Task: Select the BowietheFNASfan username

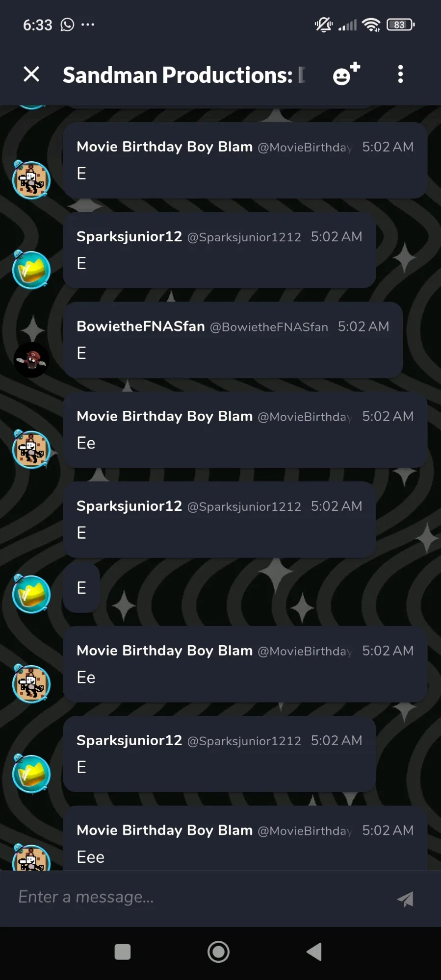Action: [x=141, y=327]
